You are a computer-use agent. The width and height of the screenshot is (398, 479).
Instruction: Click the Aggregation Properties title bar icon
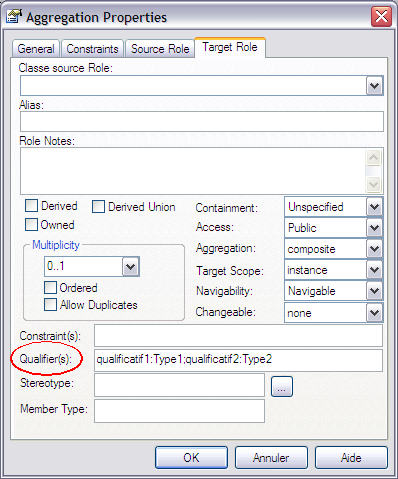pyautogui.click(x=14, y=16)
